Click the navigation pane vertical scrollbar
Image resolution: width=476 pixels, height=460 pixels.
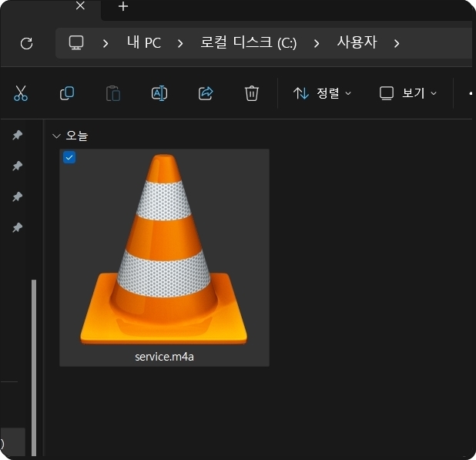pos(34,368)
